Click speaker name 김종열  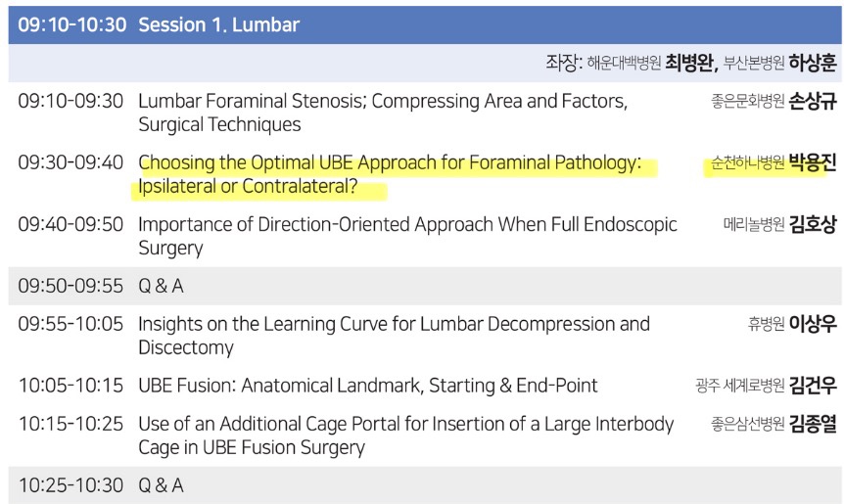click(813, 424)
